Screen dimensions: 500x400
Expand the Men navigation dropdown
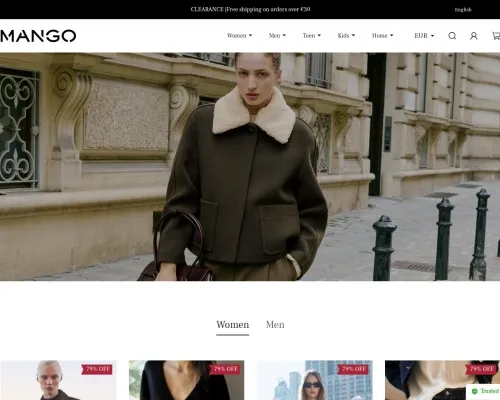coord(277,36)
